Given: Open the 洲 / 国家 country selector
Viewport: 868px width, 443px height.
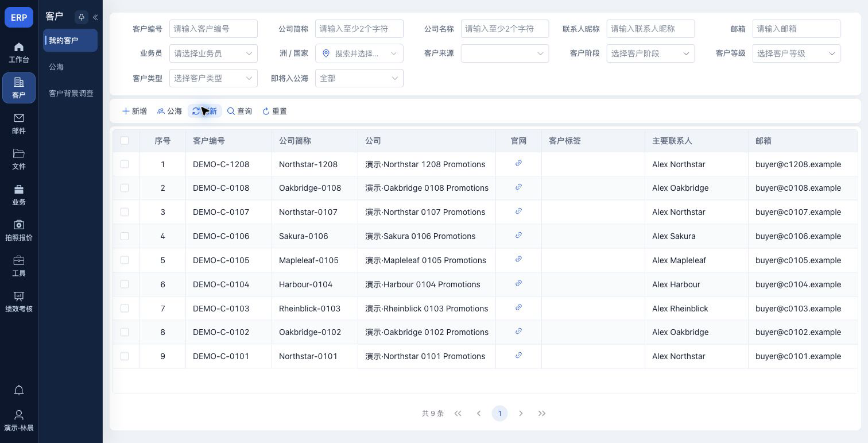Looking at the screenshot, I should [x=359, y=53].
